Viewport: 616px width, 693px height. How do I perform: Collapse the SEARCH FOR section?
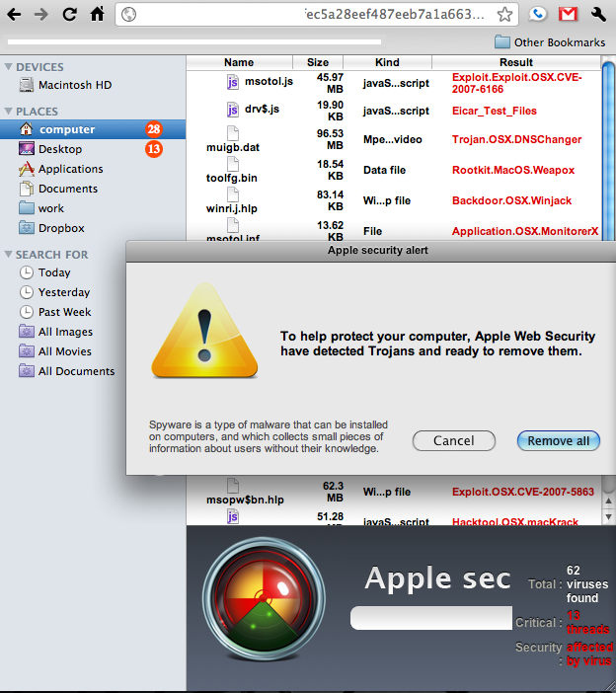pos(9,254)
